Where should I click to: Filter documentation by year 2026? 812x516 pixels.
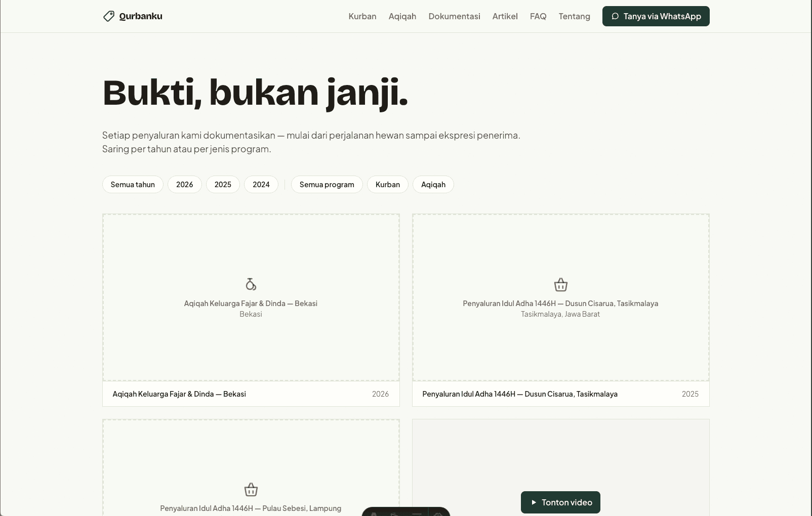tap(185, 185)
